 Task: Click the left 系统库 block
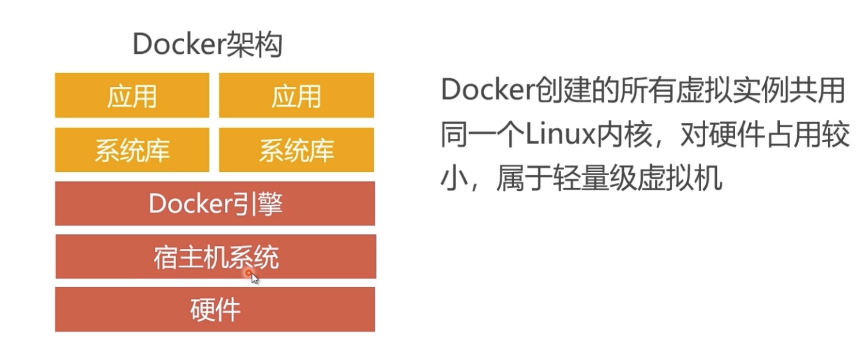pos(132,150)
